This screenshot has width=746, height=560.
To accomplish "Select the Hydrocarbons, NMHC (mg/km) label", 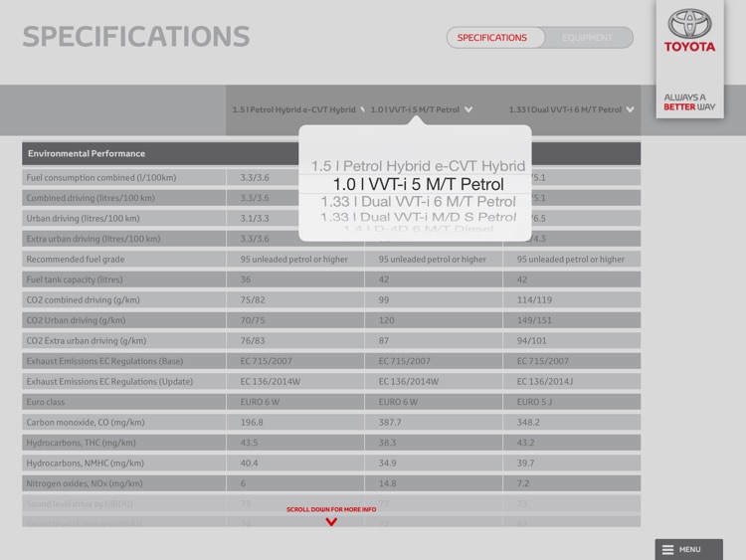I will pos(85,464).
